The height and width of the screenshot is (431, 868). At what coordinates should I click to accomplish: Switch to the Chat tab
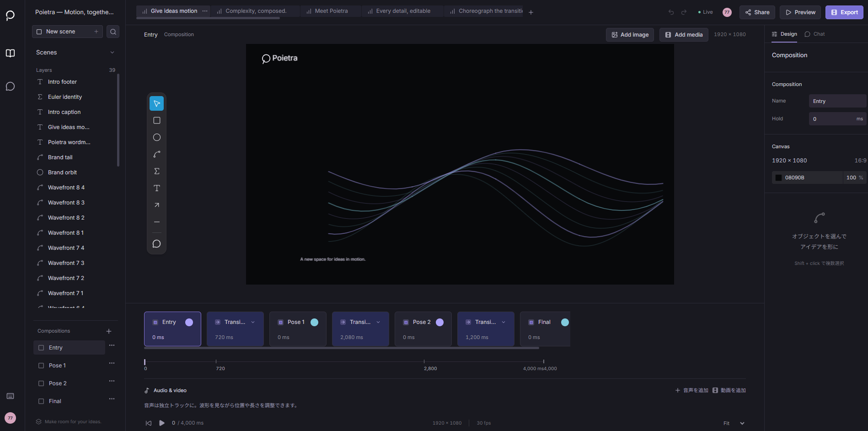814,34
